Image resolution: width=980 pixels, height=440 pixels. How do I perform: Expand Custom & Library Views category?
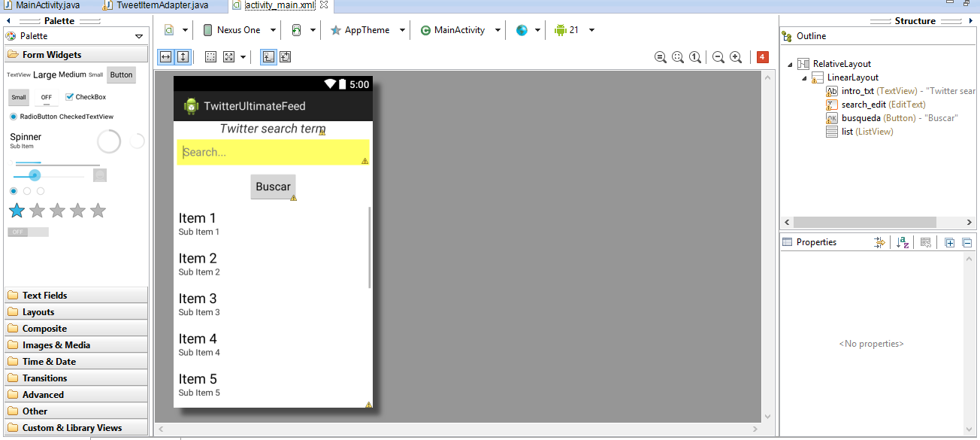point(76,428)
